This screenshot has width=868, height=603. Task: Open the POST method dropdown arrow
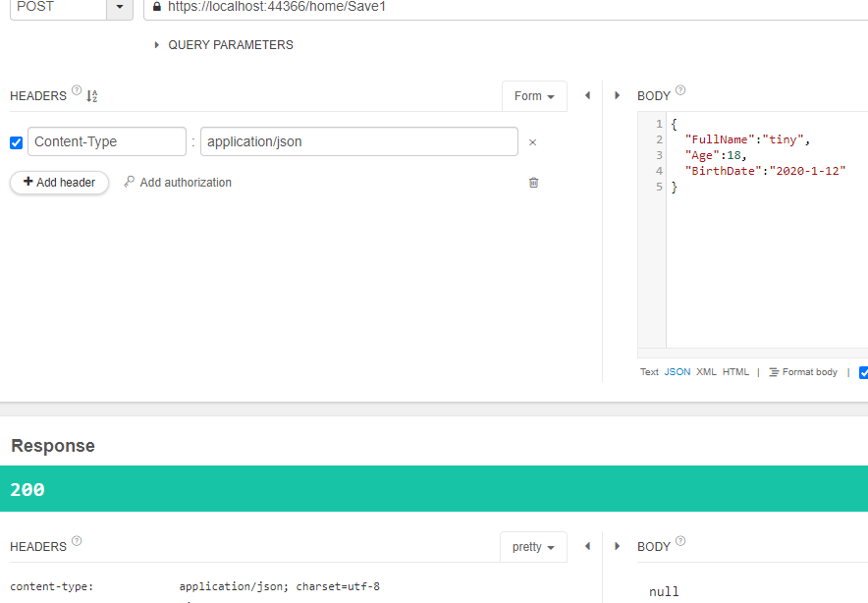(x=120, y=7)
